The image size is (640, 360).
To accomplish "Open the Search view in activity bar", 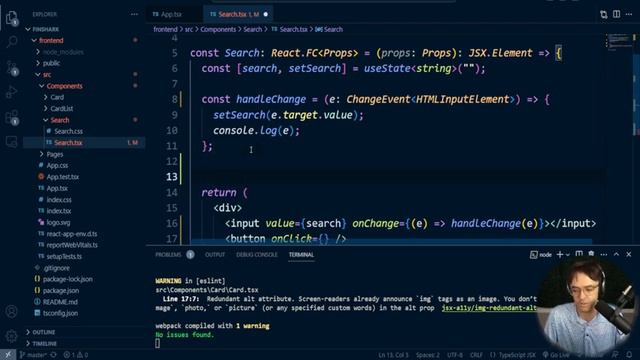I will (11, 41).
